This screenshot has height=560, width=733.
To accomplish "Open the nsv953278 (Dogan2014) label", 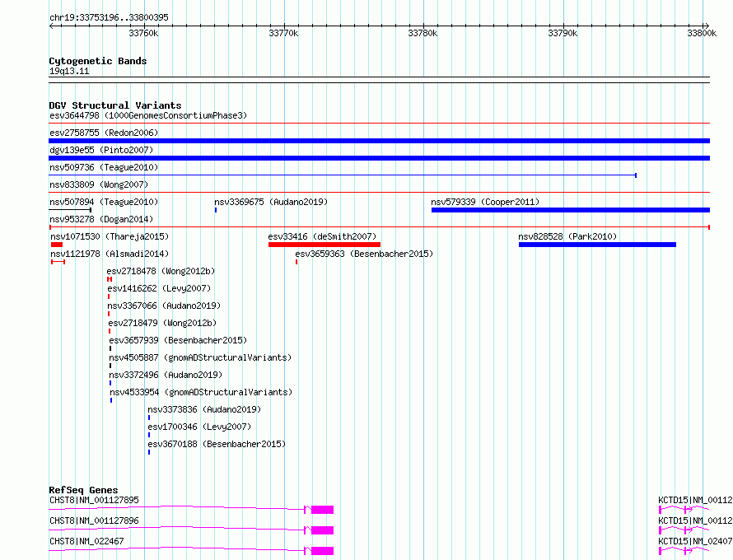I will pos(101,219).
